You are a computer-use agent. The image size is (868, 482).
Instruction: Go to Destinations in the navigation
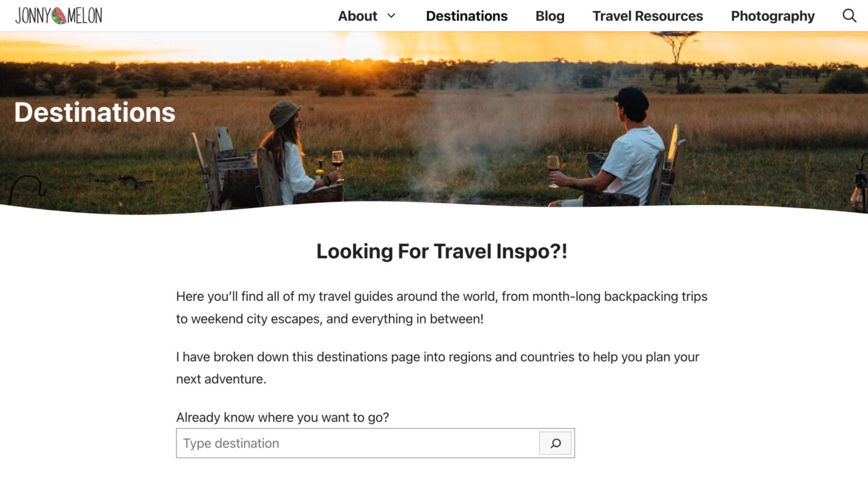point(467,16)
